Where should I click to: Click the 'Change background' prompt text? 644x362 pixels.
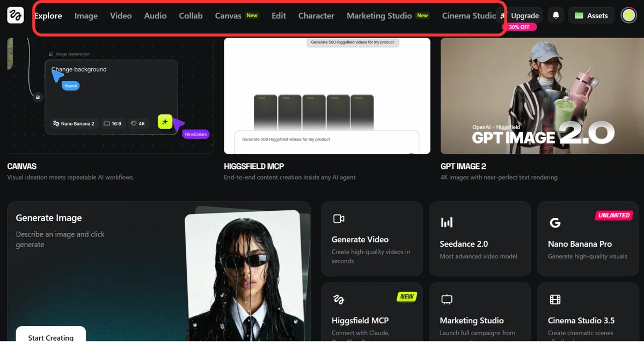79,69
